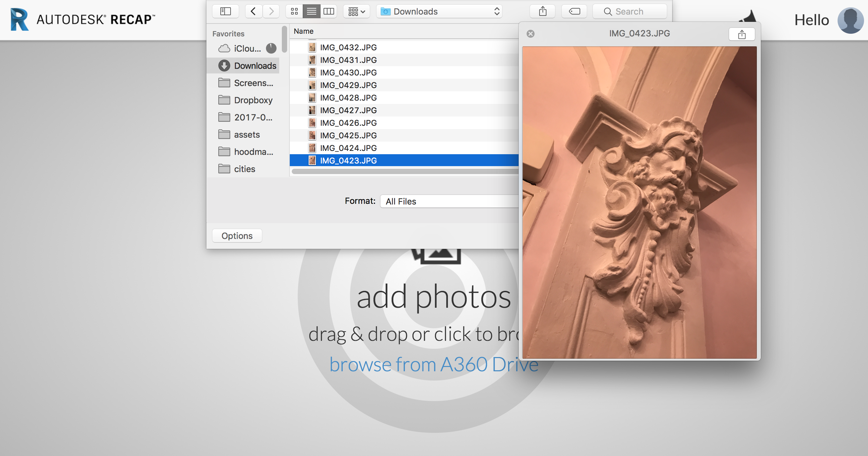Click the edit tags icon
868x456 pixels.
pos(574,12)
